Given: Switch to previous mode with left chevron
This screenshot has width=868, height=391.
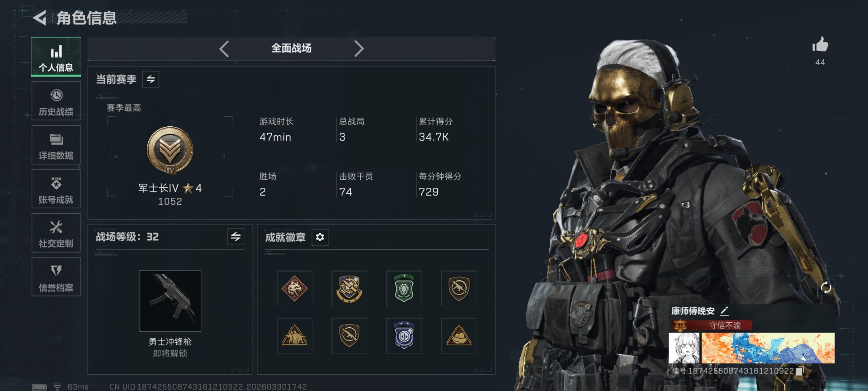Looking at the screenshot, I should coord(224,48).
